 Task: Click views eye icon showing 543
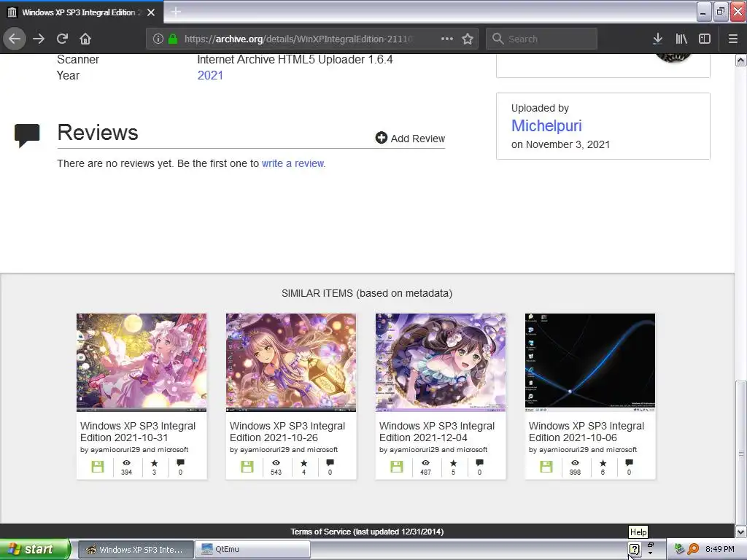pyautogui.click(x=276, y=463)
